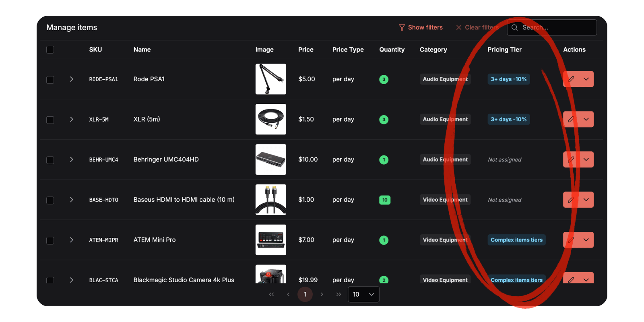Click the Clear filters button
This screenshot has height=322, width=644.
point(477,27)
